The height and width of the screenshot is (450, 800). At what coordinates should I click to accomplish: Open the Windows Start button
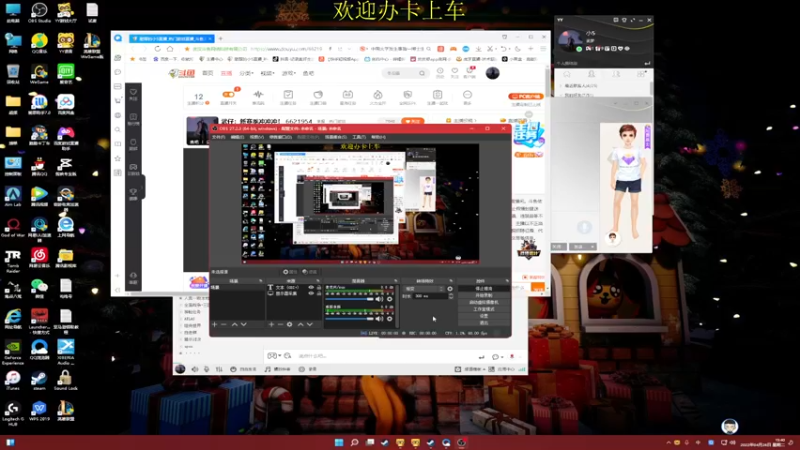[339, 442]
